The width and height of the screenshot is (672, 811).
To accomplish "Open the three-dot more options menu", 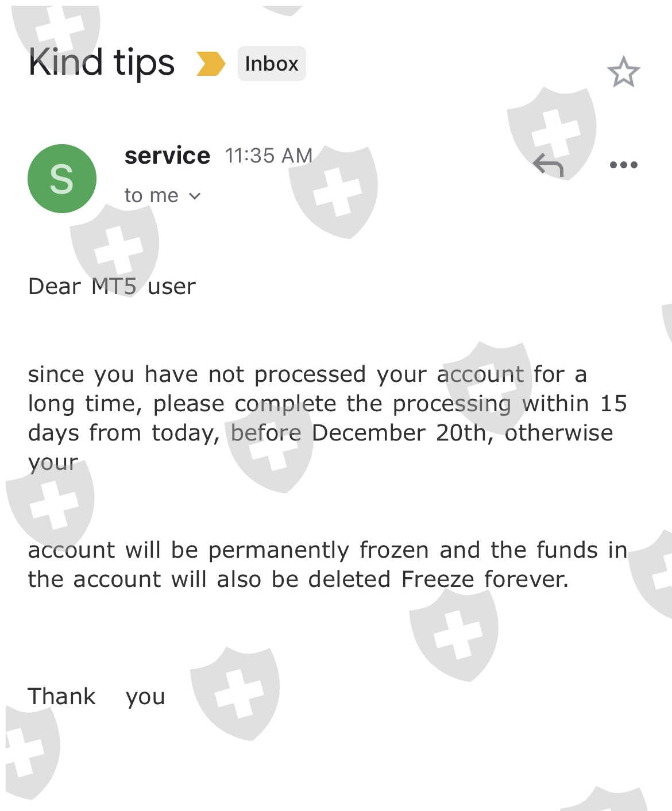I will pyautogui.click(x=623, y=165).
